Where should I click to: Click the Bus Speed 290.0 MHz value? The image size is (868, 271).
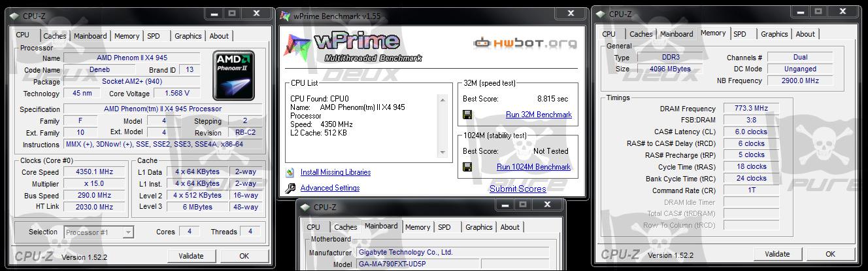pyautogui.click(x=95, y=196)
